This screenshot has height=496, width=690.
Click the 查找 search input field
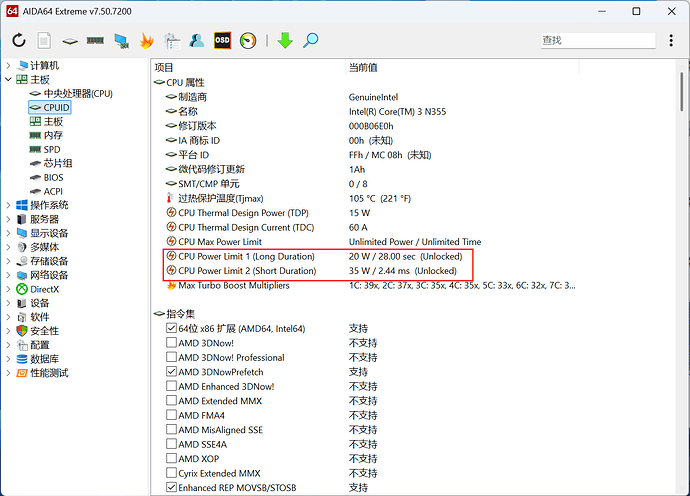[595, 41]
